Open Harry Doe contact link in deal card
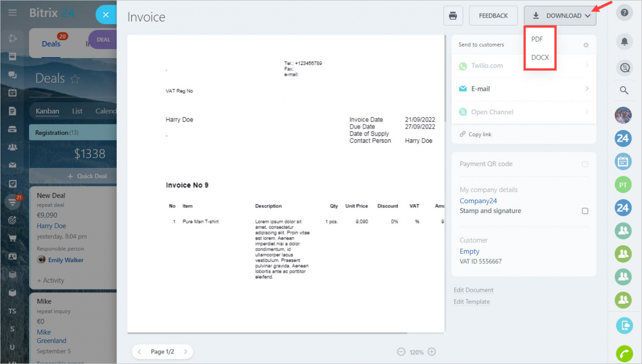 coord(51,226)
